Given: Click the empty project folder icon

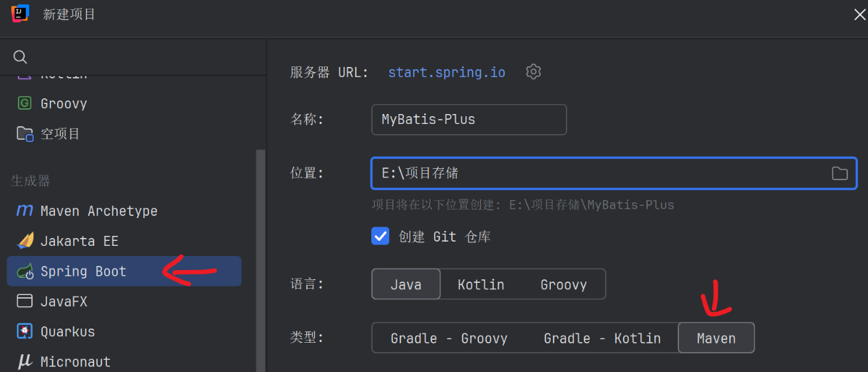Looking at the screenshot, I should point(25,134).
